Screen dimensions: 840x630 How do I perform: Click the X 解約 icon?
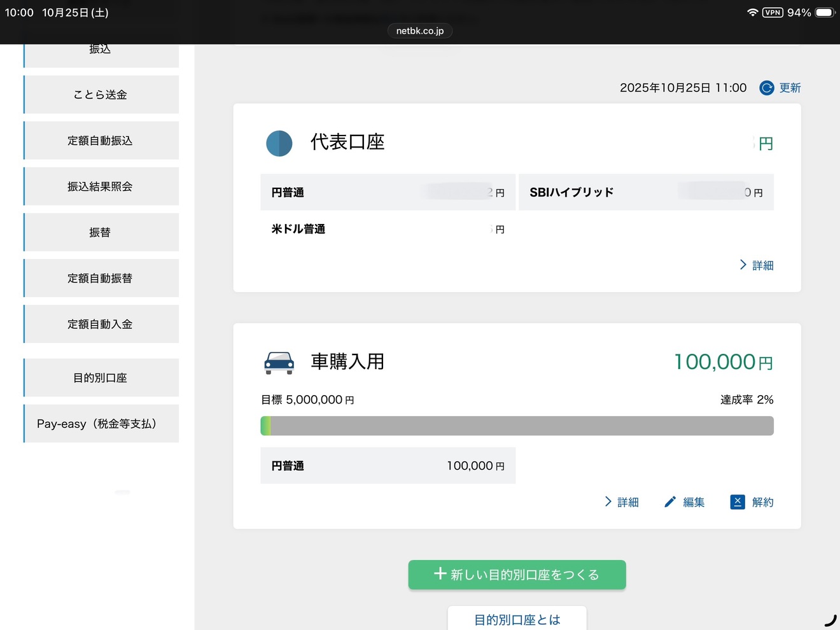(x=738, y=502)
